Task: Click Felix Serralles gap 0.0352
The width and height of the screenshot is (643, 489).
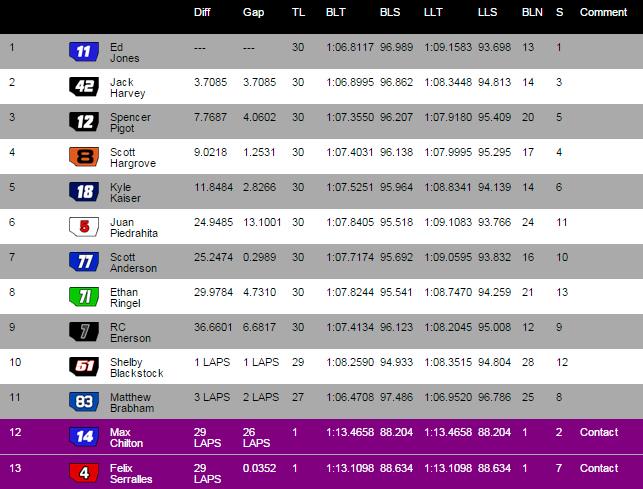Action: 259,468
